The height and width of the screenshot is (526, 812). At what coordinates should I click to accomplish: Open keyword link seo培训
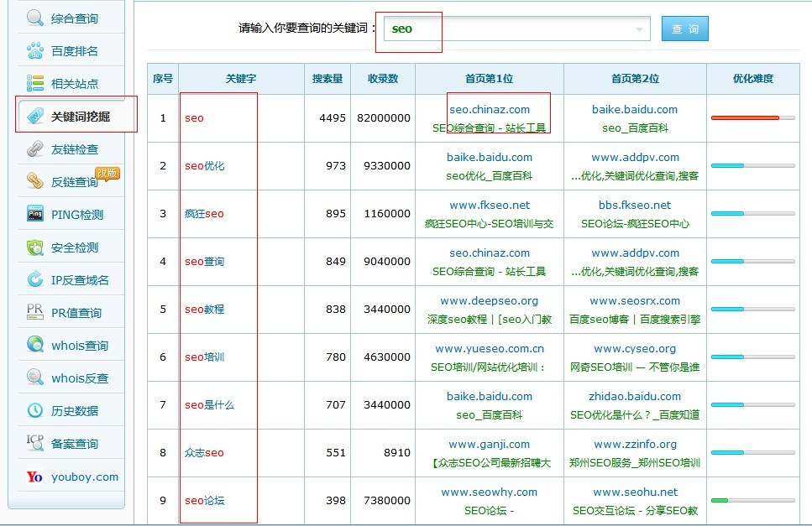(x=205, y=357)
